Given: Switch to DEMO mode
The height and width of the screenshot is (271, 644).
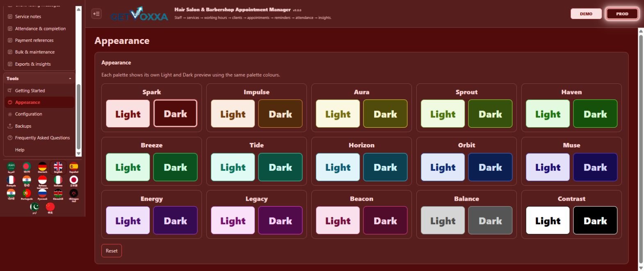Looking at the screenshot, I should [586, 14].
